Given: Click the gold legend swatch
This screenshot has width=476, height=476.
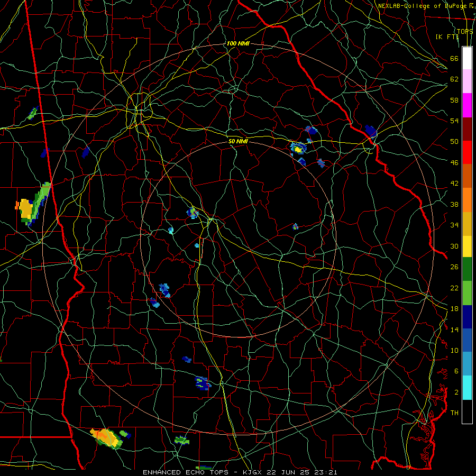Looking at the screenshot, I should point(467,224).
